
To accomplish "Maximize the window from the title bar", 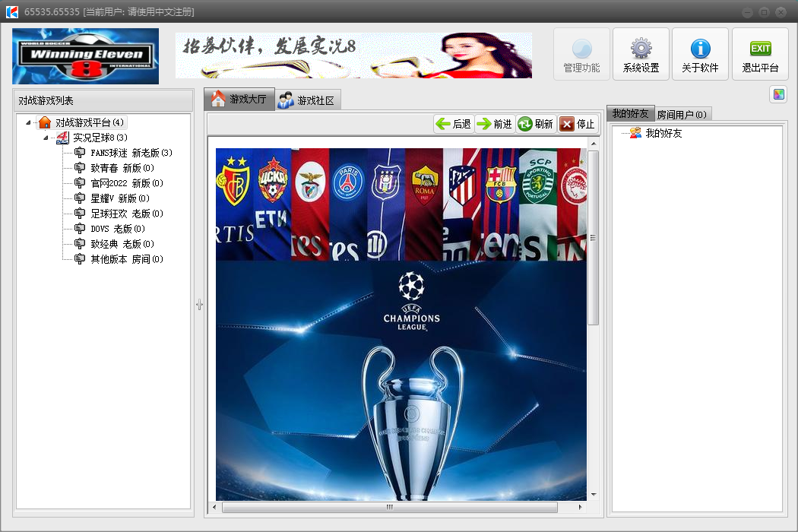I will click(x=764, y=12).
